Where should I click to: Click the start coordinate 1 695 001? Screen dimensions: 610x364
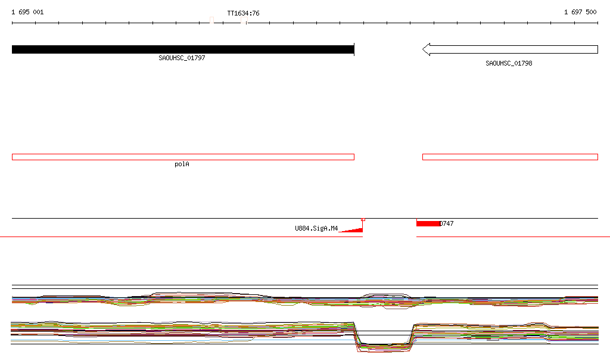point(27,12)
